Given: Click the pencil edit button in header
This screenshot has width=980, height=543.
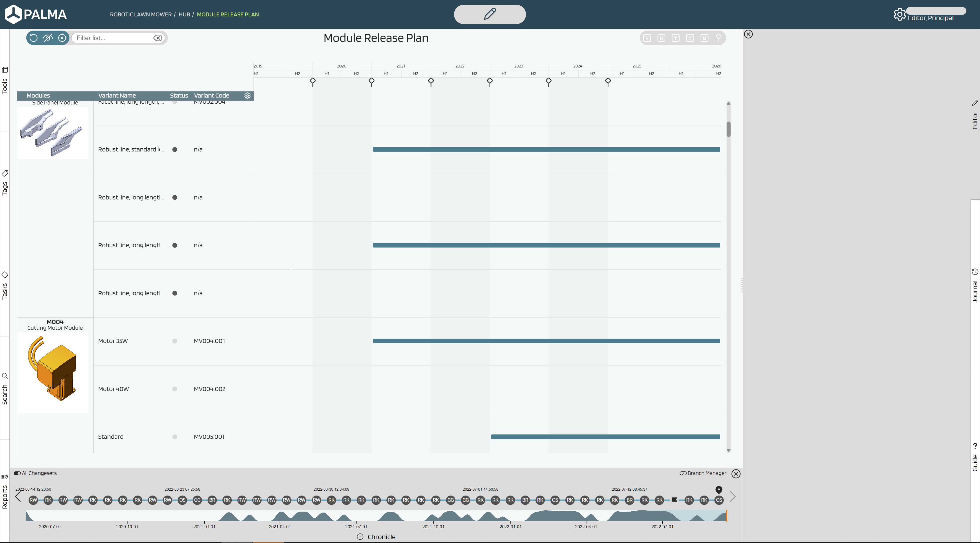Looking at the screenshot, I should [x=490, y=14].
